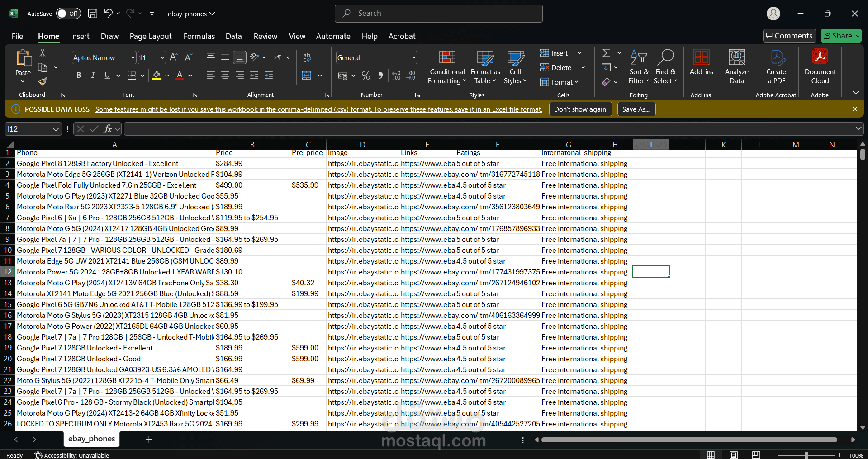This screenshot has width=868, height=459.
Task: Click the Save As... button
Action: point(636,109)
